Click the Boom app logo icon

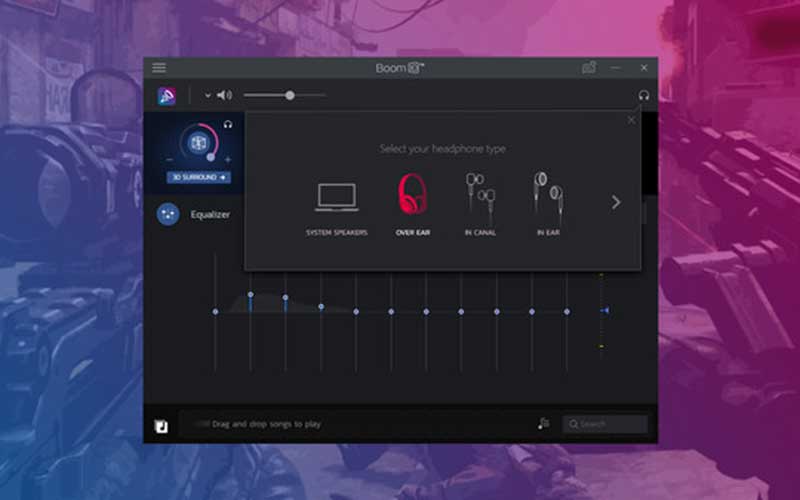coord(166,96)
